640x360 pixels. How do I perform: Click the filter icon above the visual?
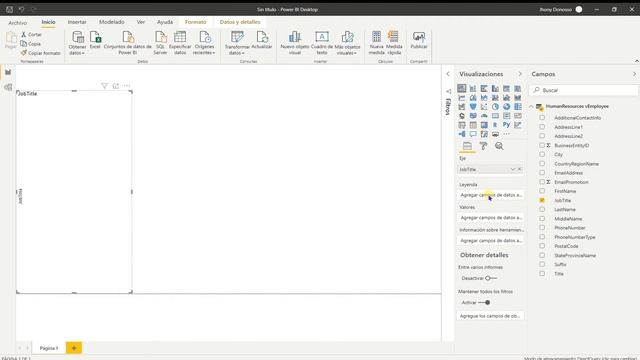coord(104,86)
